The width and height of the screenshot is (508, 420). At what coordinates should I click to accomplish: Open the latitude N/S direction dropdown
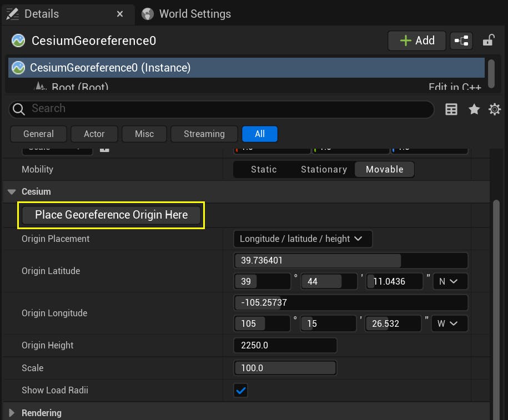(x=450, y=281)
